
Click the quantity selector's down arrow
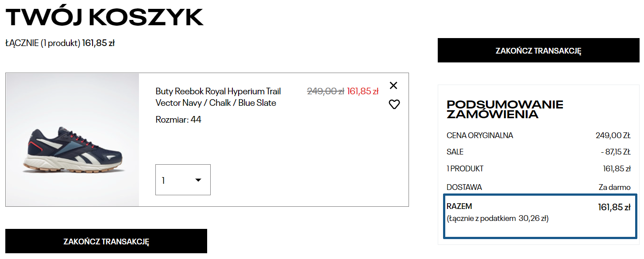[x=198, y=180]
